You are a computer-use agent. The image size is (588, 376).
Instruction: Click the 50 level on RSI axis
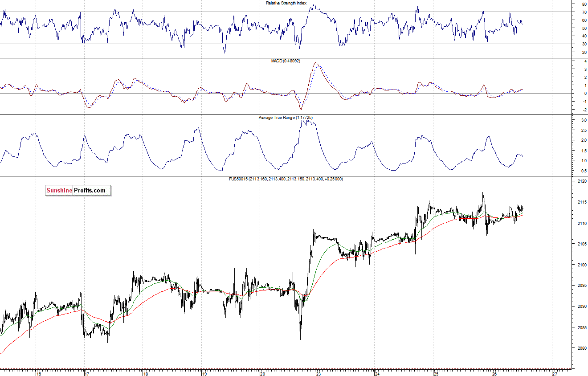click(x=584, y=28)
